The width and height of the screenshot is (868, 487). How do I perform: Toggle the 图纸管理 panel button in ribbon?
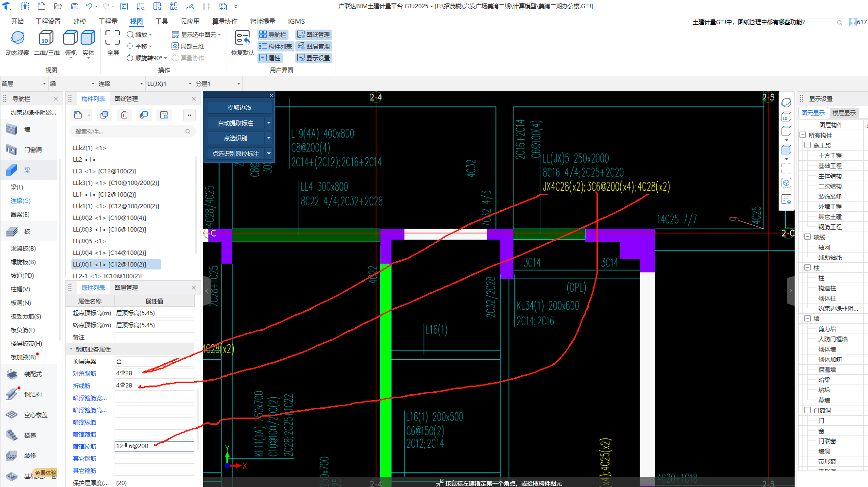[314, 34]
